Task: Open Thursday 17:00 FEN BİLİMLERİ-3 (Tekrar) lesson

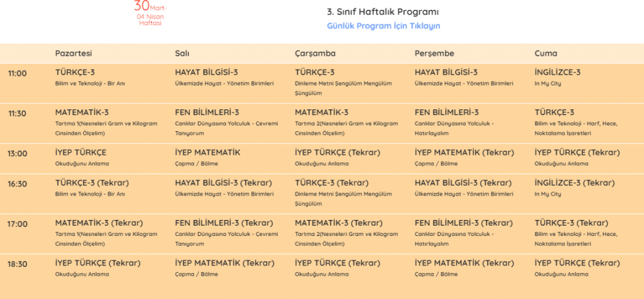Action: [x=463, y=223]
